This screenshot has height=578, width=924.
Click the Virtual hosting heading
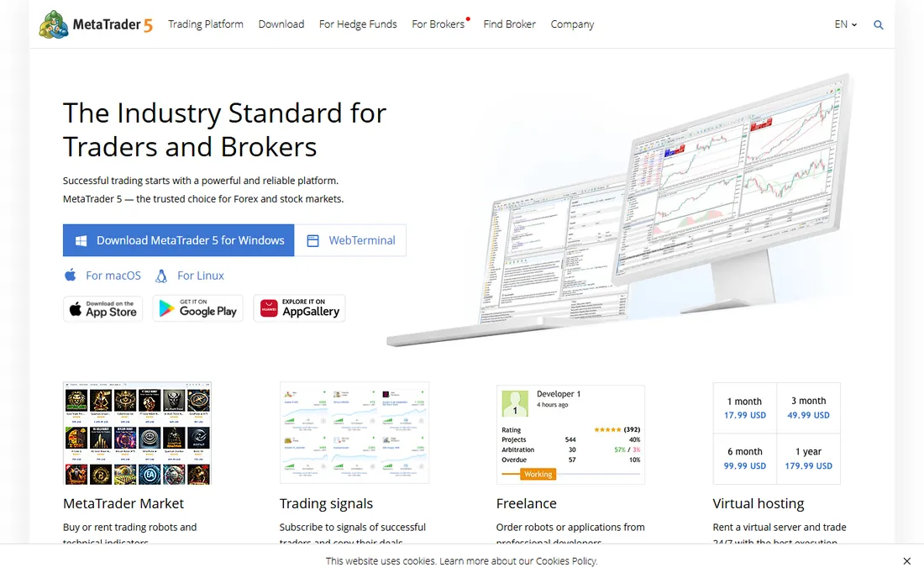click(759, 504)
